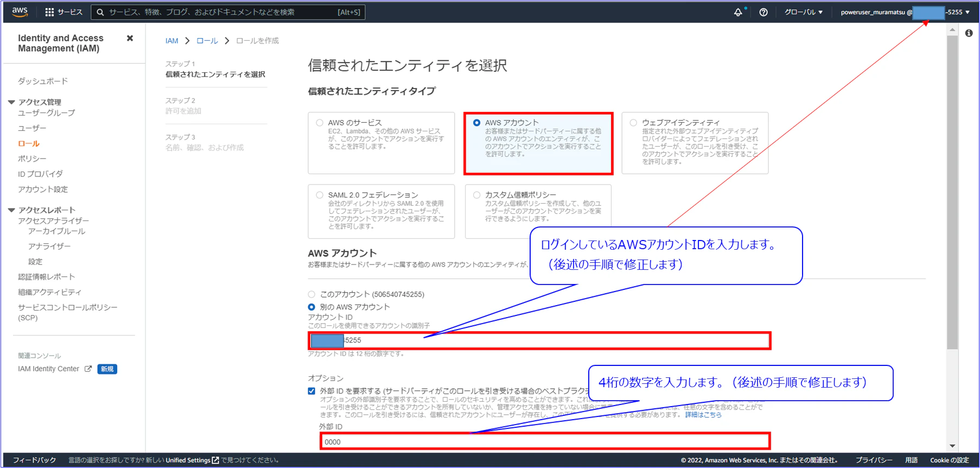The image size is (980, 468).
Task: Open ロール in the sidebar
Action: point(29,143)
